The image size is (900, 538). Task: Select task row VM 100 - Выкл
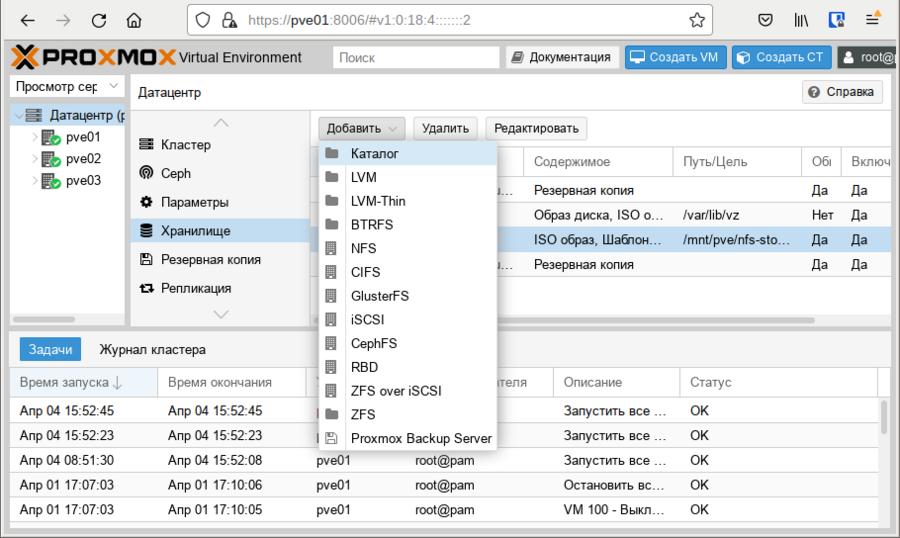click(444, 510)
